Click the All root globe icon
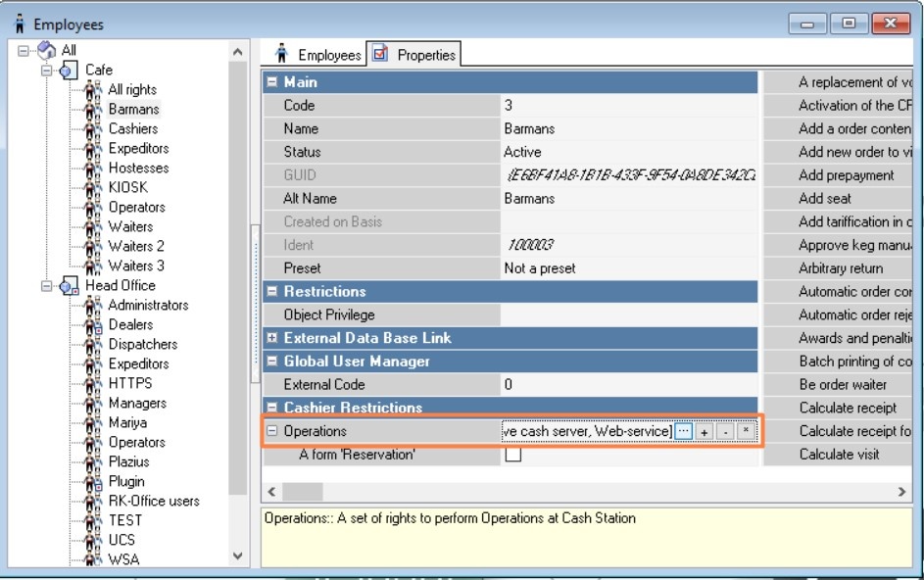The image size is (924, 580). click(x=47, y=50)
